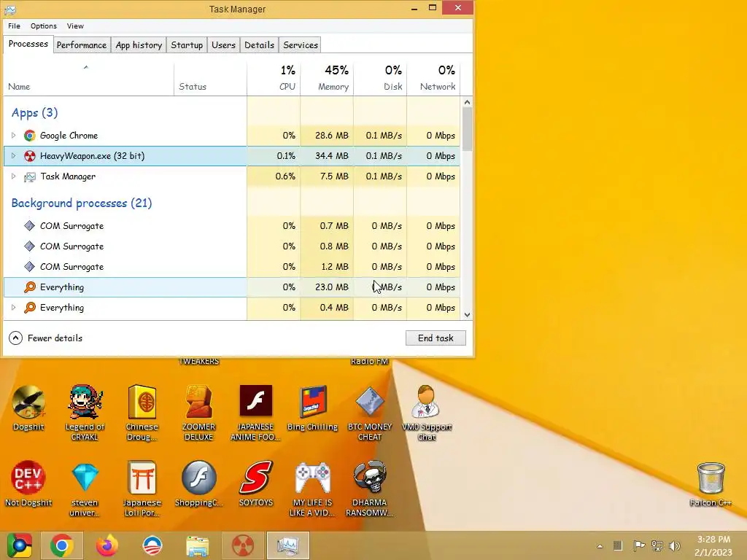
Task: Sort by the Disk column header
Action: pos(380,79)
